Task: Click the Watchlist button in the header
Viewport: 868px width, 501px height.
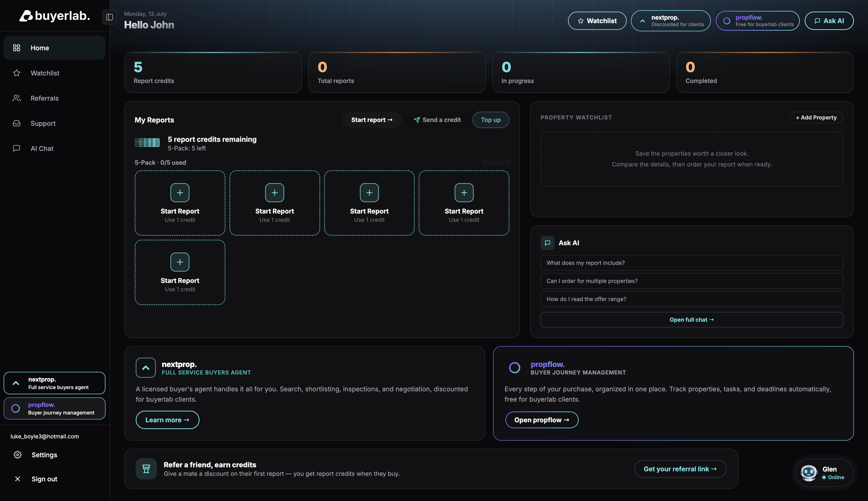Action: pyautogui.click(x=597, y=21)
